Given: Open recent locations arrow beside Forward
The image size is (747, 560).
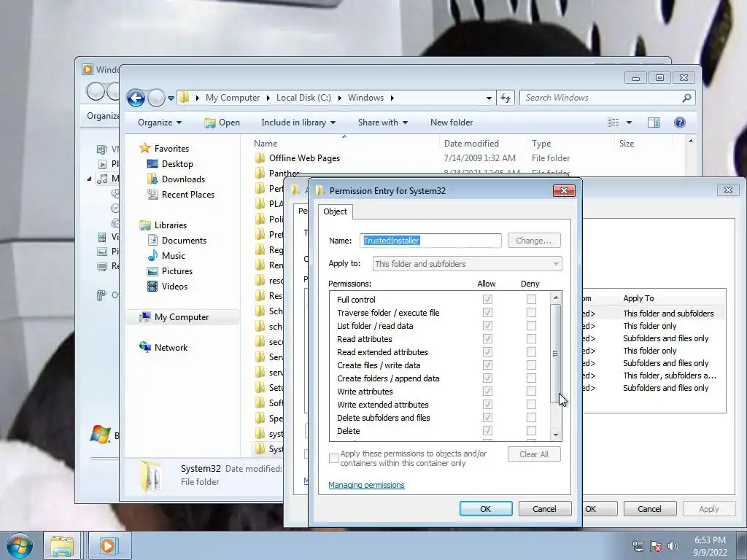Looking at the screenshot, I should pos(171,98).
